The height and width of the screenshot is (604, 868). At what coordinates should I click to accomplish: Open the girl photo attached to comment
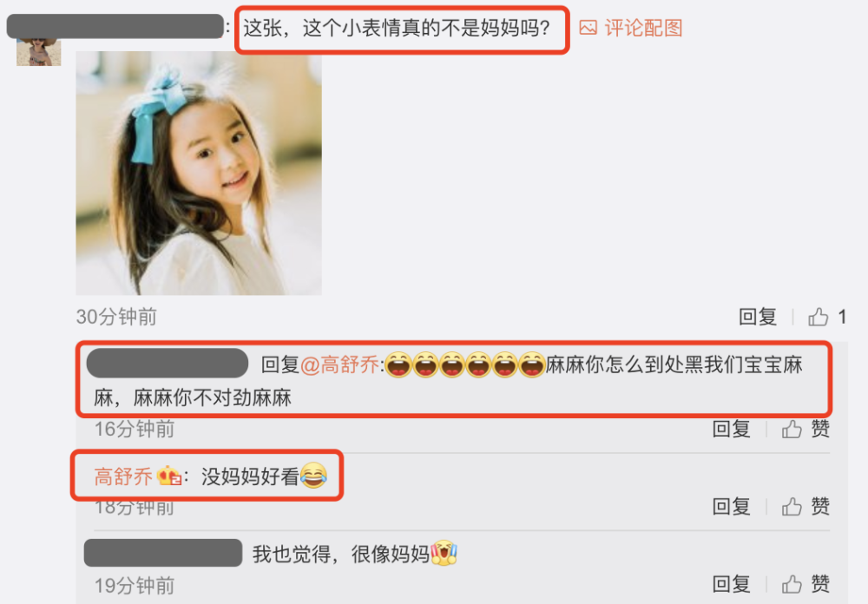199,173
